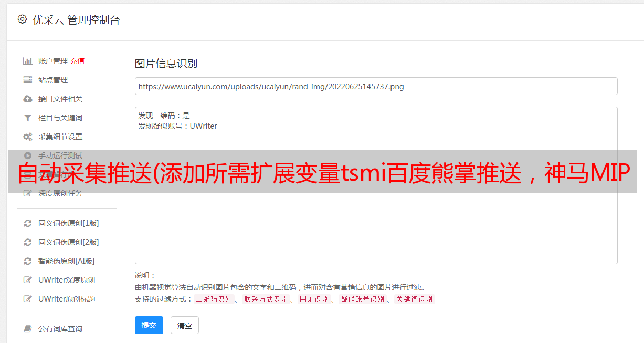This screenshot has height=343, width=644.
Task: Click the edit icon beside UWriter深度原创
Action: click(x=28, y=280)
